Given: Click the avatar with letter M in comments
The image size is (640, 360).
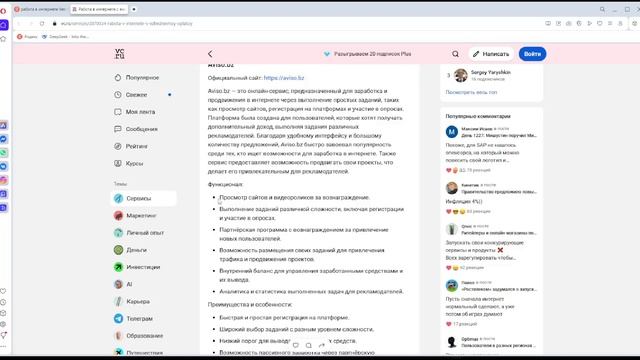Looking at the screenshot, I should [x=451, y=132].
